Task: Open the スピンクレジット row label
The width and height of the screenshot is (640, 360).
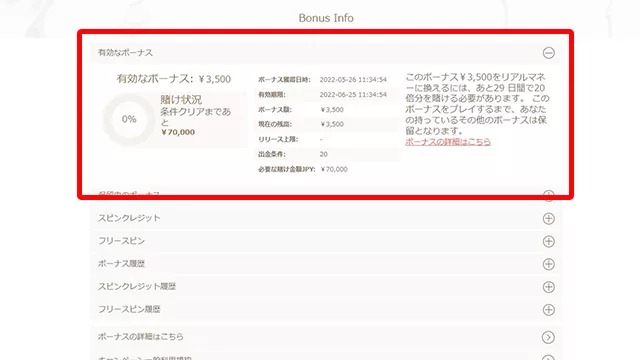Action: point(129,218)
